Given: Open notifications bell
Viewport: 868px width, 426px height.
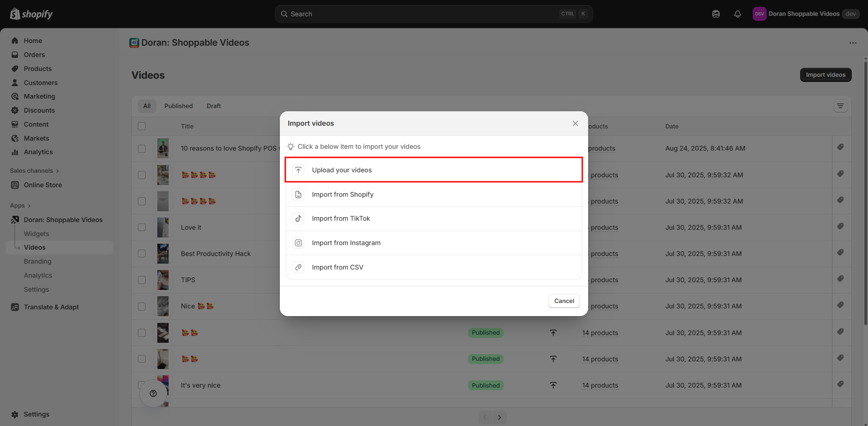Looking at the screenshot, I should pos(737,14).
